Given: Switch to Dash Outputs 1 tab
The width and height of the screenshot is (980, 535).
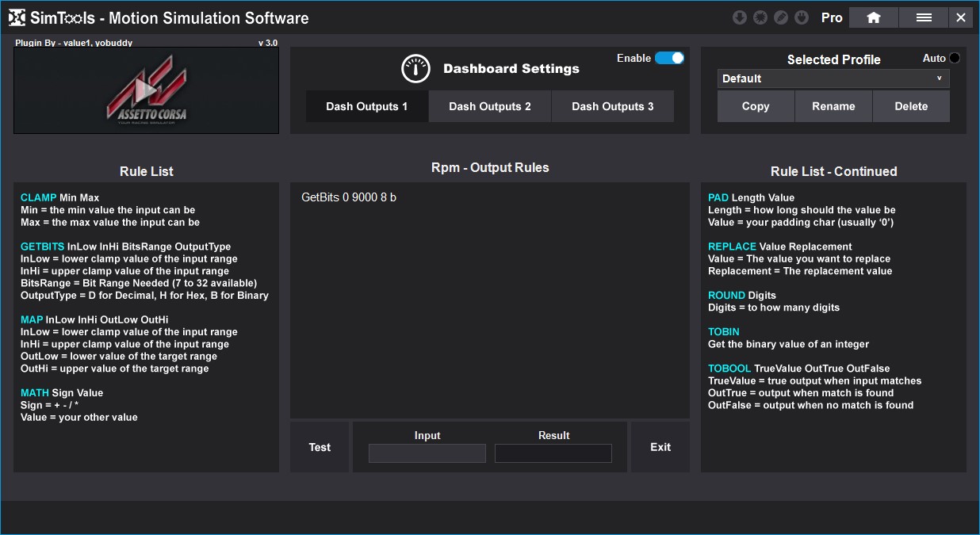Looking at the screenshot, I should pyautogui.click(x=367, y=106).
